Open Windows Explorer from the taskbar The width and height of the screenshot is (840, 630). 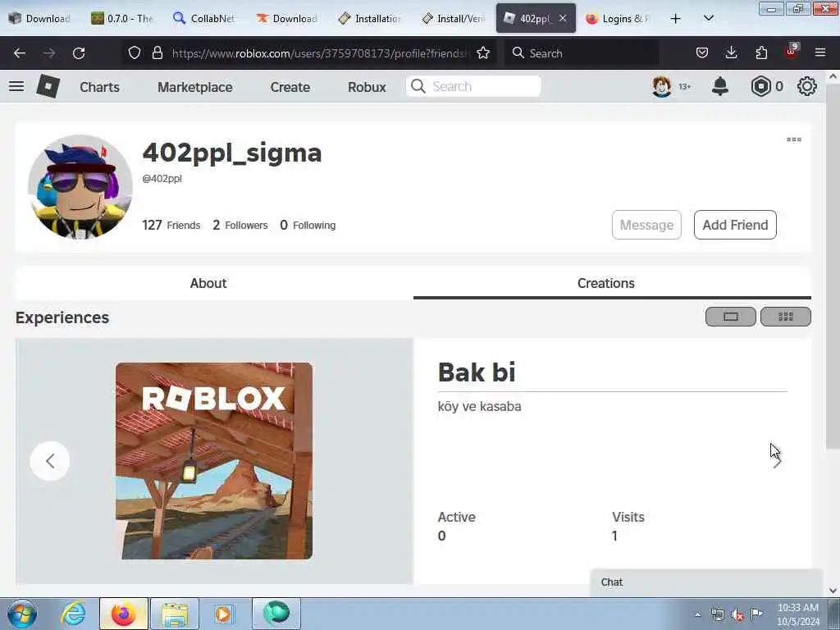pyautogui.click(x=175, y=614)
